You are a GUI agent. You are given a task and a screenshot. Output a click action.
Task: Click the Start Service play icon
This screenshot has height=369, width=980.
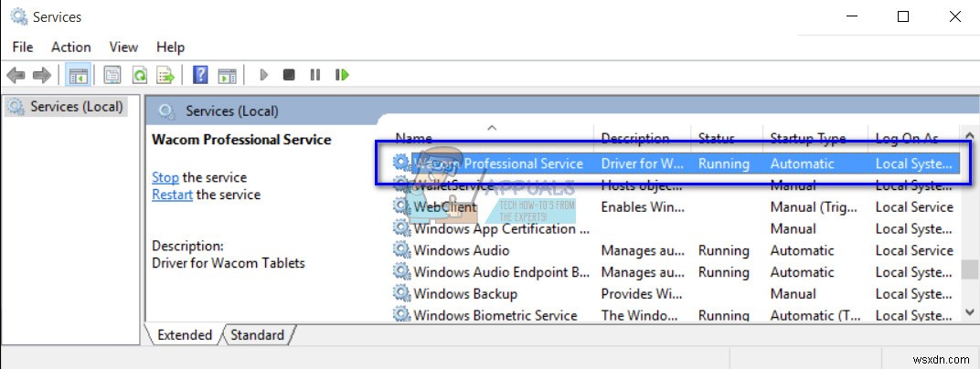point(264,75)
